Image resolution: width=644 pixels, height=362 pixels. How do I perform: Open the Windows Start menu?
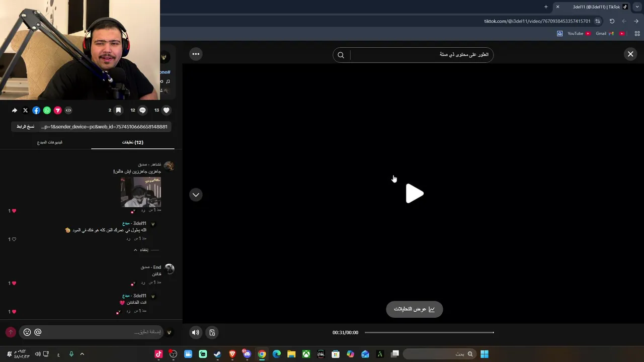[x=484, y=354]
